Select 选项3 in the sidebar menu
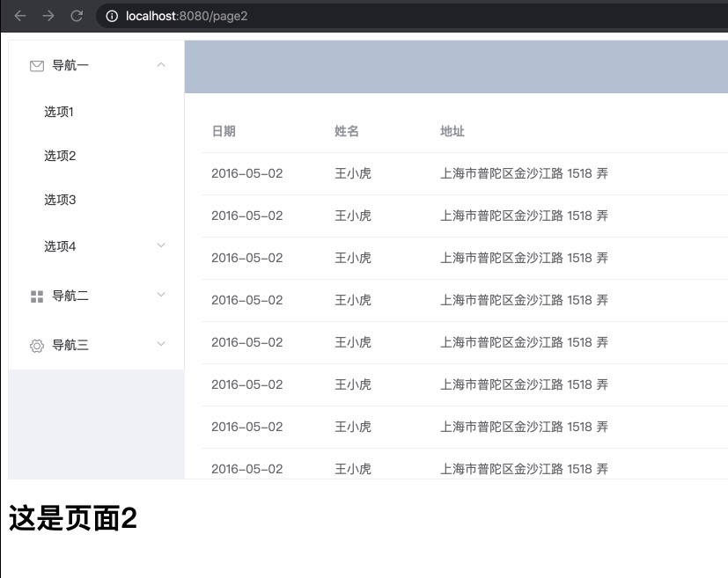728x578 pixels. (60, 200)
